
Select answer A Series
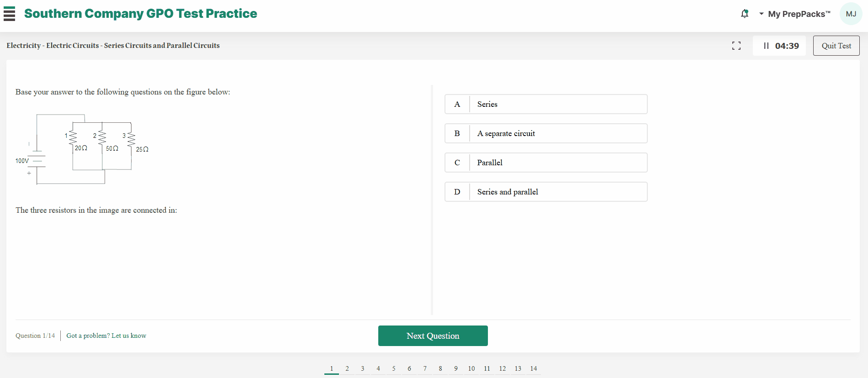pyautogui.click(x=546, y=104)
